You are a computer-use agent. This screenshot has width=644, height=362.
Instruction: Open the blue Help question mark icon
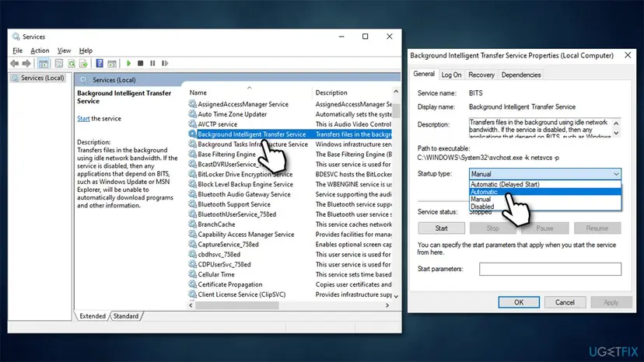click(100, 63)
